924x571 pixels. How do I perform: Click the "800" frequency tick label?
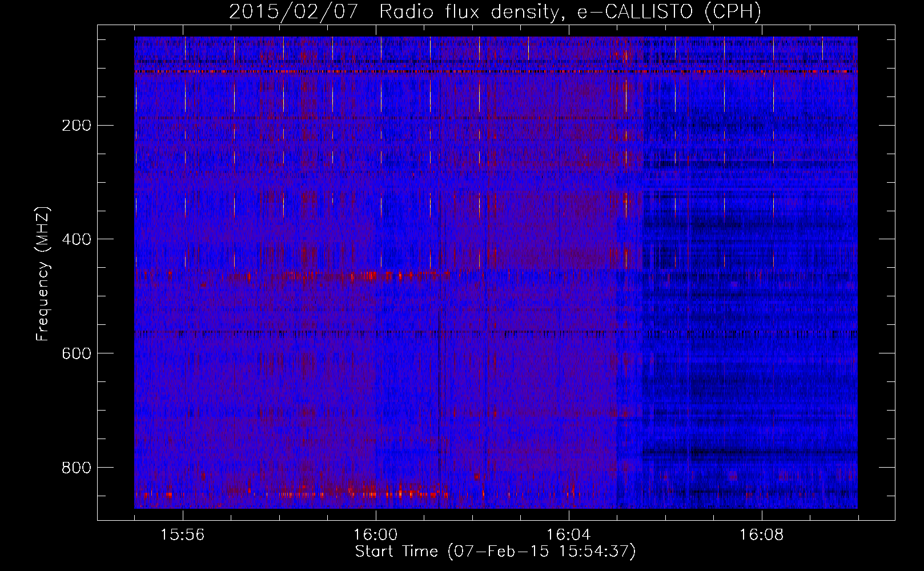(77, 468)
